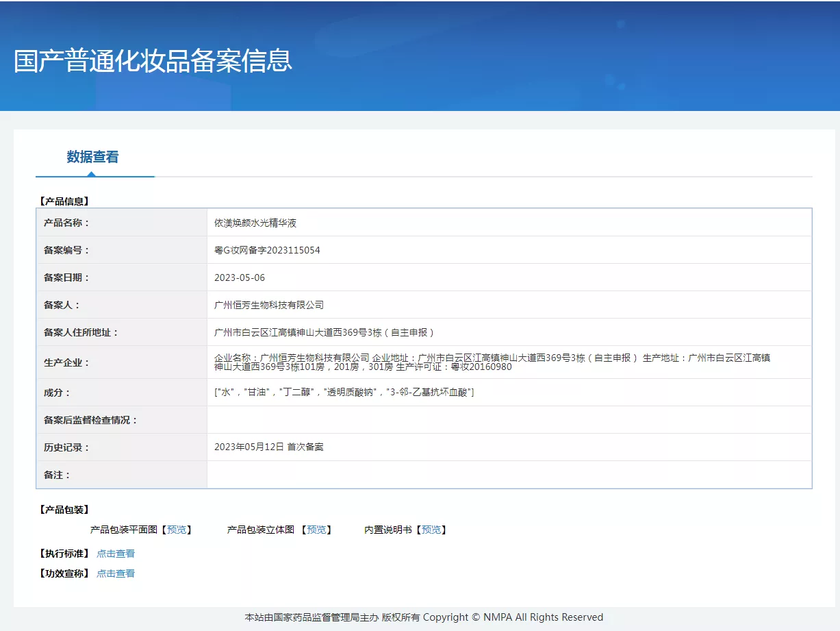
Task: Click history record 2023年05月12日 首次备案
Action: 269,447
